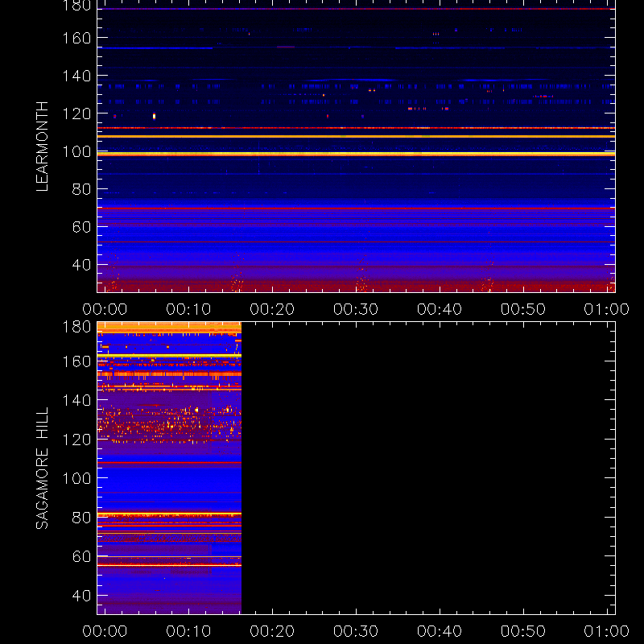Click the 00:10 time label under Sagamore Hill plot

click(188, 631)
